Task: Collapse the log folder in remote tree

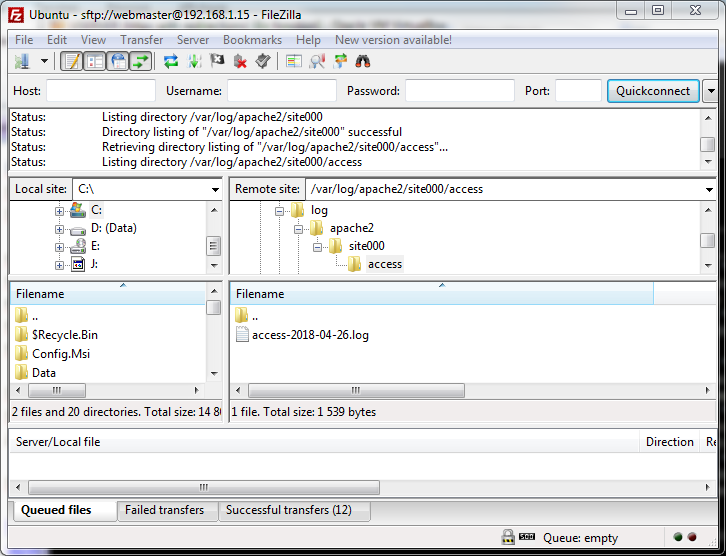Action: click(x=279, y=211)
